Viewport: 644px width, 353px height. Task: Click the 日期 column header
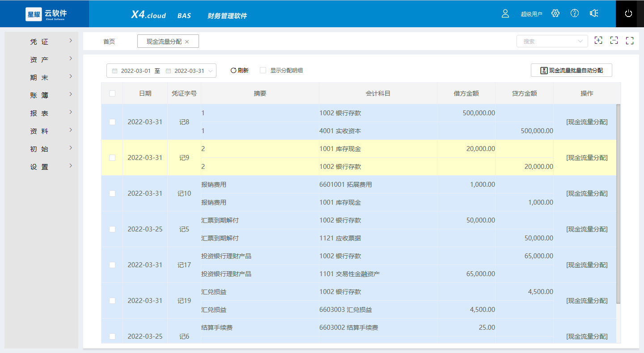click(145, 93)
